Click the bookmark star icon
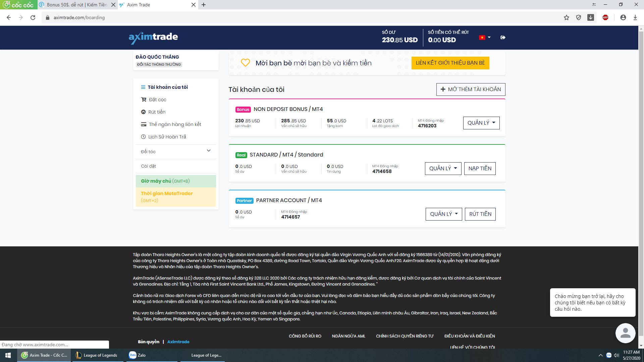Viewport: 644px width, 362px height. tap(566, 17)
